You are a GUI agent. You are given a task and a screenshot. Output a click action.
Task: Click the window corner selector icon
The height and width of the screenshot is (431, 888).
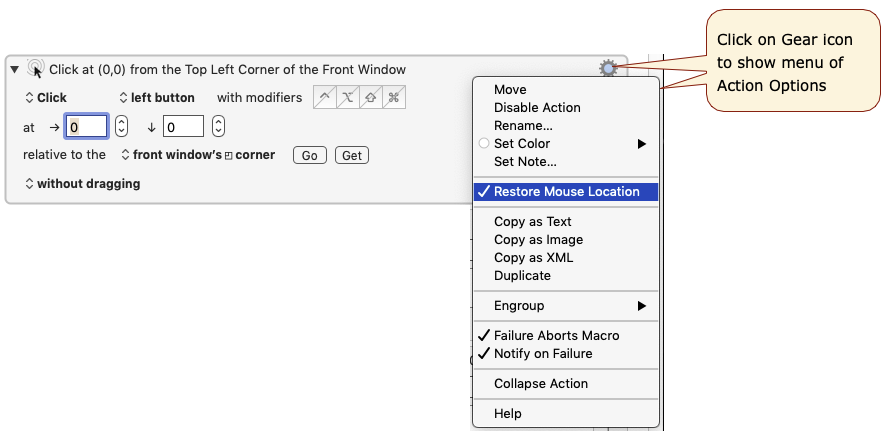[229, 156]
